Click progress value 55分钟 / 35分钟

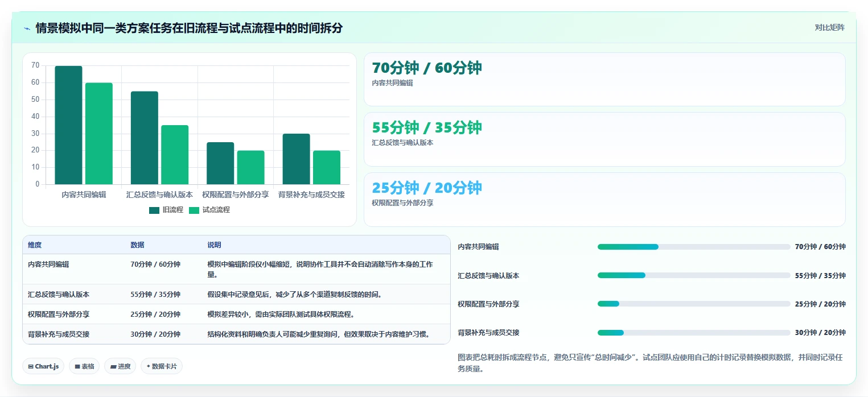(x=820, y=276)
